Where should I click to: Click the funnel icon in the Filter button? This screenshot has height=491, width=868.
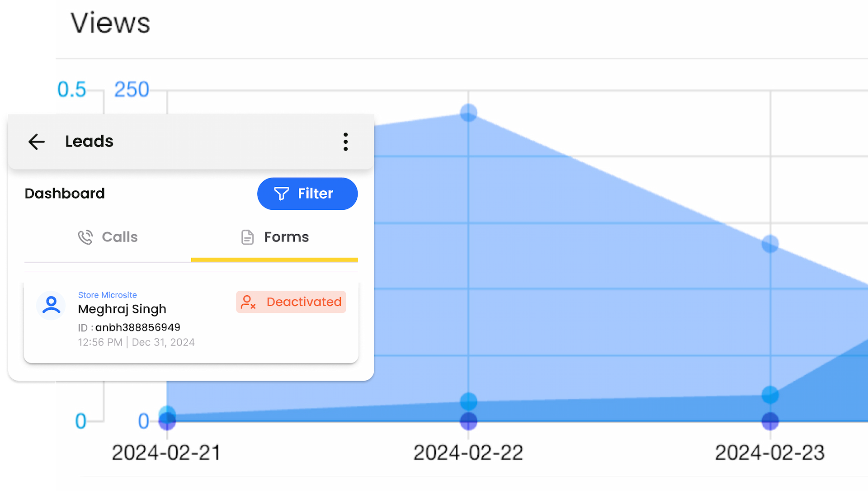(x=281, y=194)
